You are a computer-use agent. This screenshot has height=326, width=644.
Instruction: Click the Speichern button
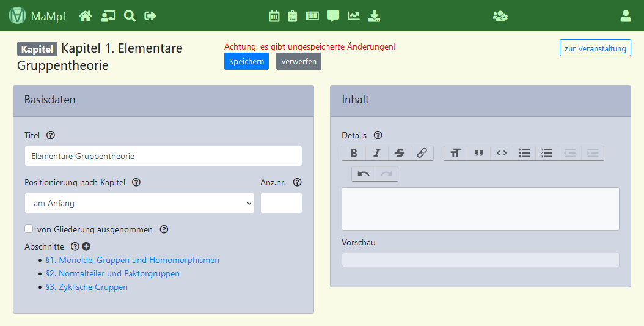(246, 61)
